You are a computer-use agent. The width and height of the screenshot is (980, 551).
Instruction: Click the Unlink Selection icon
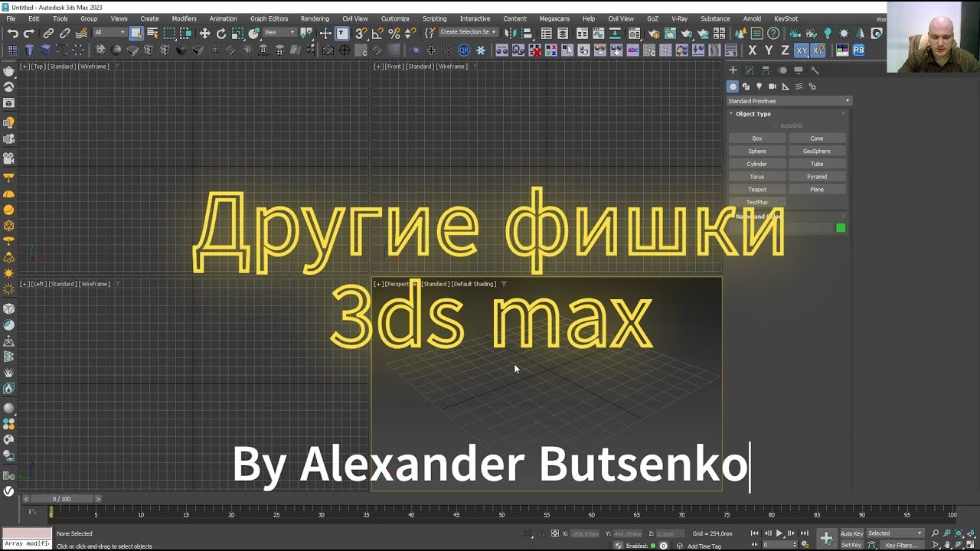pyautogui.click(x=64, y=34)
